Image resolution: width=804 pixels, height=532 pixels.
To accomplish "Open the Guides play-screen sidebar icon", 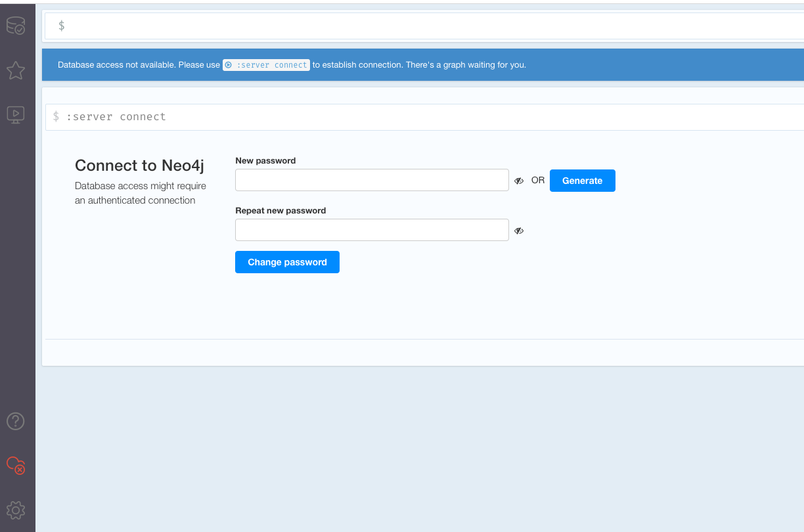I will (16, 115).
